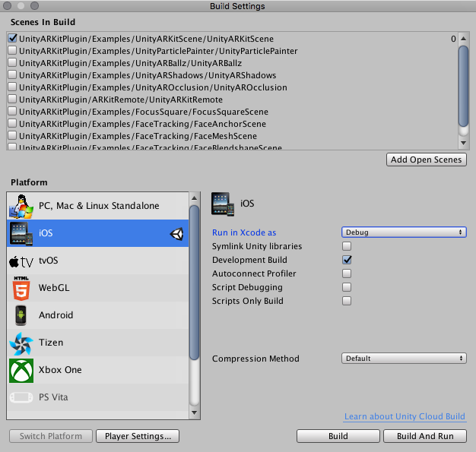Viewport: 476px width, 452px height.
Task: Click the iOS device icon in platform list
Action: click(x=21, y=233)
